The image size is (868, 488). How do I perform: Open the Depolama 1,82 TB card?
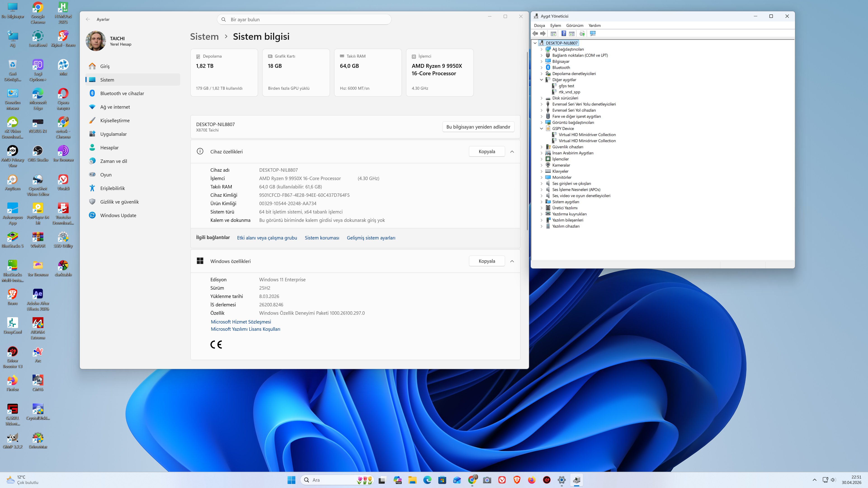(224, 72)
